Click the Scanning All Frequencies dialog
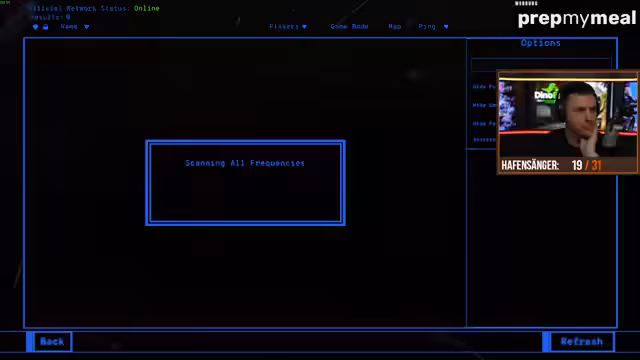This screenshot has height=360, width=640. click(x=245, y=183)
